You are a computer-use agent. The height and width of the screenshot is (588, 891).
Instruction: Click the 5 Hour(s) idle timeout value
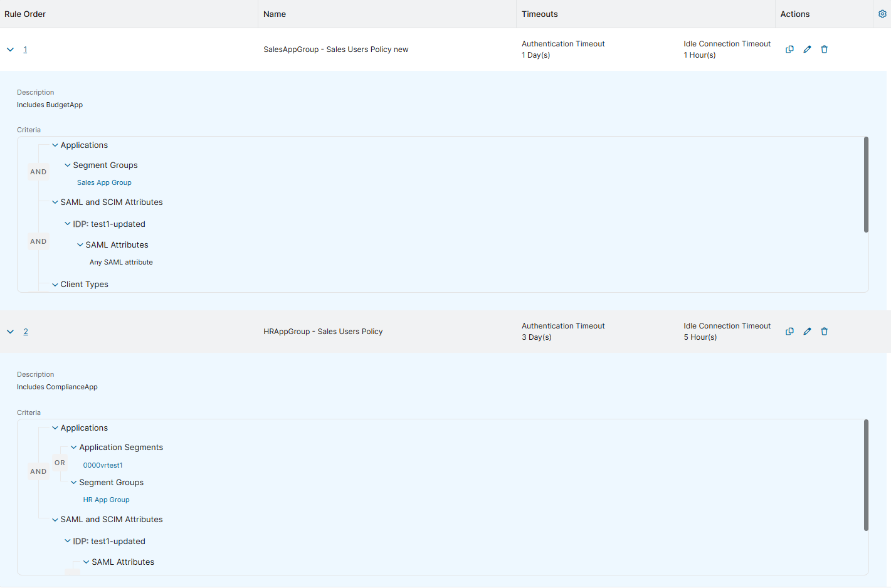click(700, 337)
